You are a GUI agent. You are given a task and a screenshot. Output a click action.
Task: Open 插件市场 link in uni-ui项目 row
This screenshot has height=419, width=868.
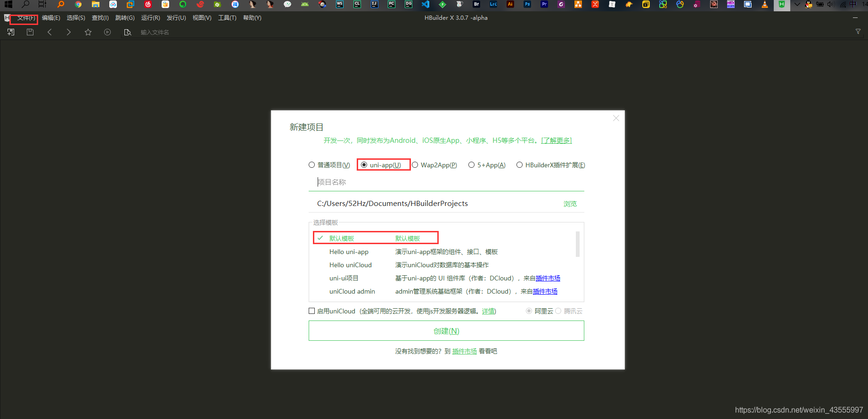point(548,278)
